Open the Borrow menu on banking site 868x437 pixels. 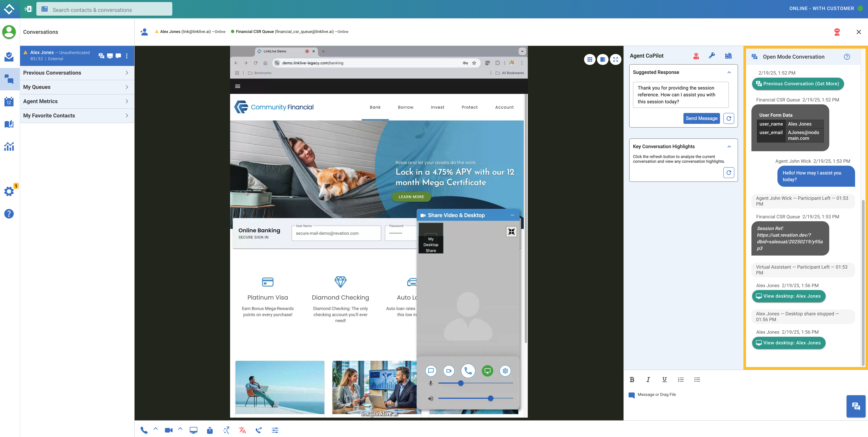(405, 107)
